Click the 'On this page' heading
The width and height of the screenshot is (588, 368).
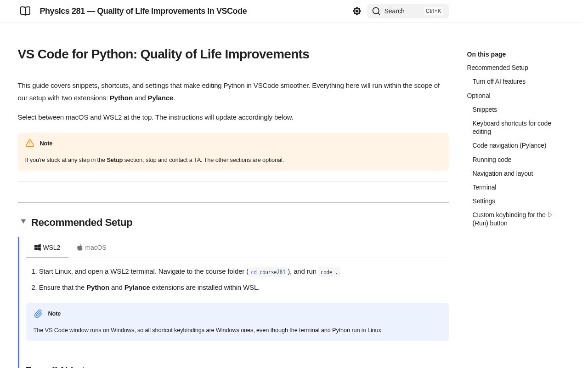[x=486, y=54]
